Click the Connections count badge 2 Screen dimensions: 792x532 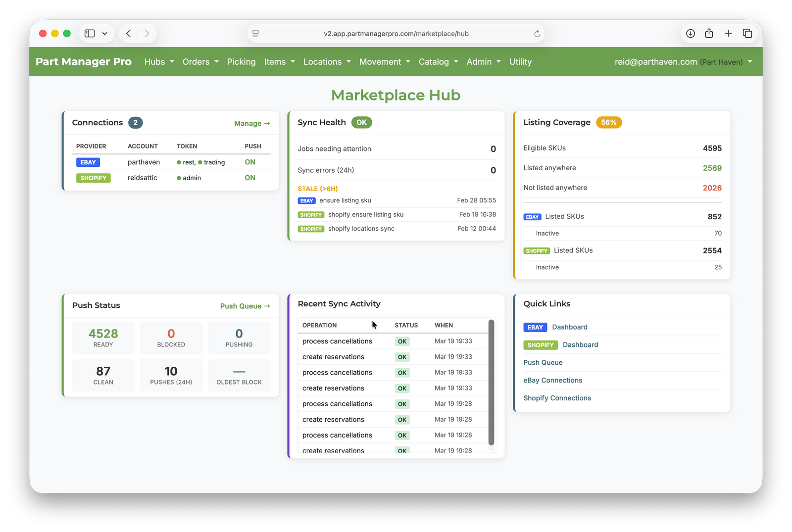[135, 123]
